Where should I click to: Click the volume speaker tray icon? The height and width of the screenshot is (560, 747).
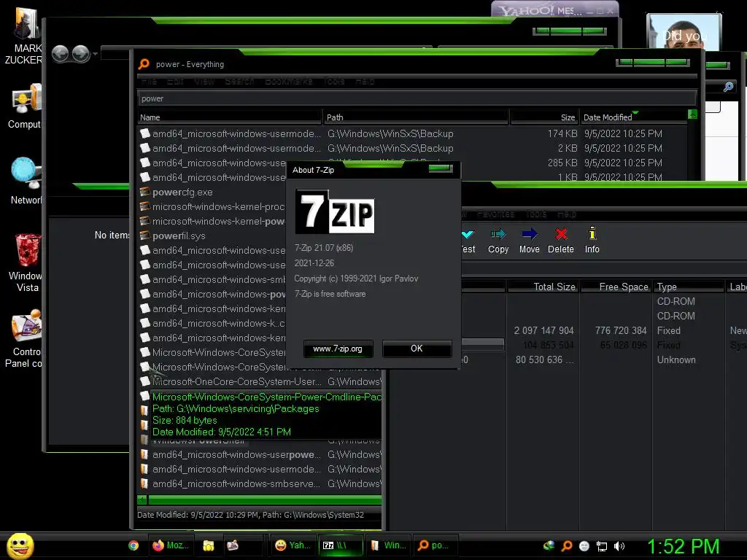(x=619, y=546)
